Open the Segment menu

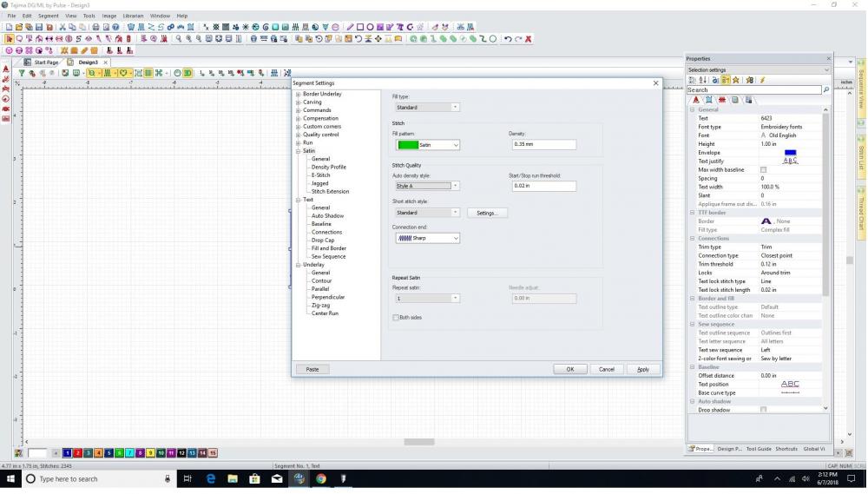click(49, 16)
